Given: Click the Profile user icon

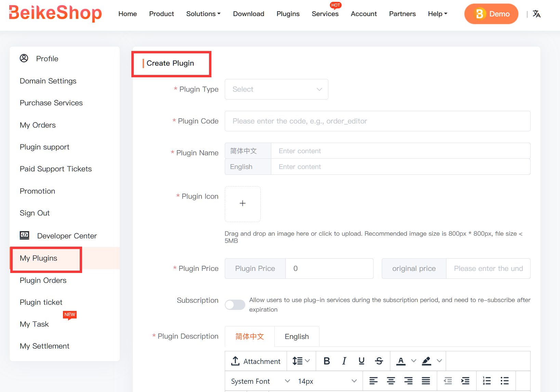Looking at the screenshot, I should tap(24, 58).
